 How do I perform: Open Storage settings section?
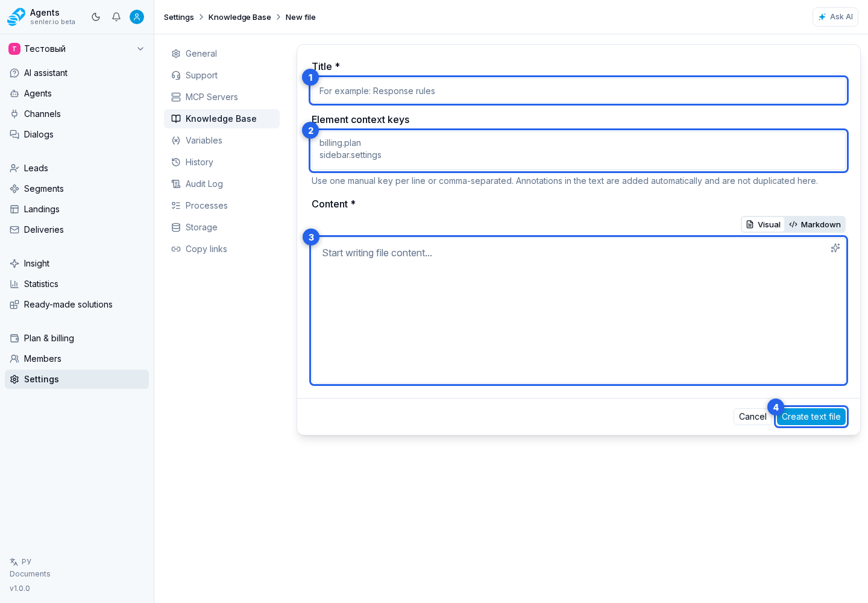(222, 227)
